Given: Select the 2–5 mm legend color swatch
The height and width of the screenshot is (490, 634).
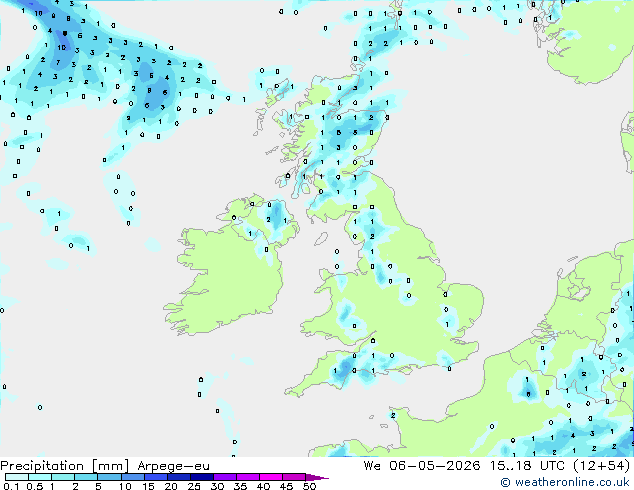Looking at the screenshot, I should pos(86,477).
